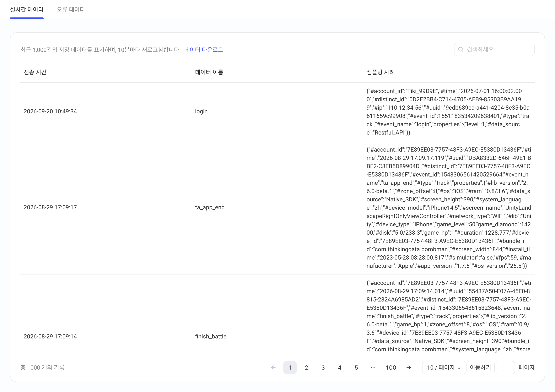Viewport: 555px width, 392px height.
Task: Click the ta_app_end row name
Action: 210,207
